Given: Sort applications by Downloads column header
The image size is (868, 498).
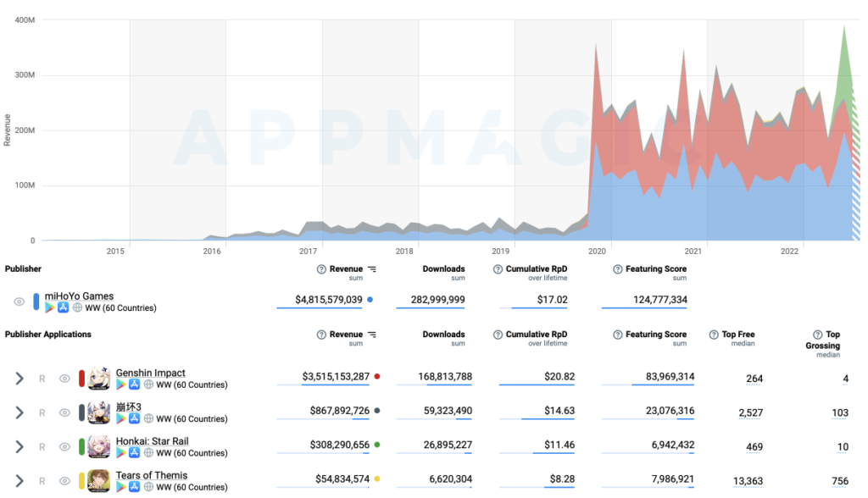Looking at the screenshot, I should point(443,335).
